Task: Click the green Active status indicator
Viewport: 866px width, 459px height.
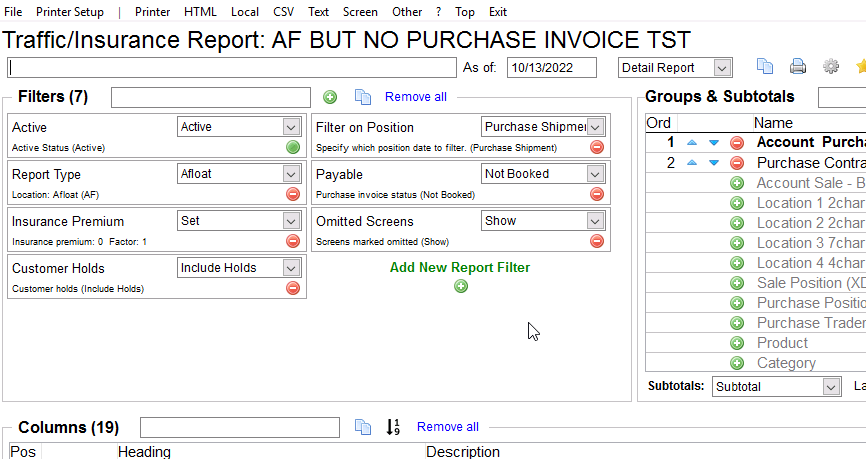Action: 293,147
